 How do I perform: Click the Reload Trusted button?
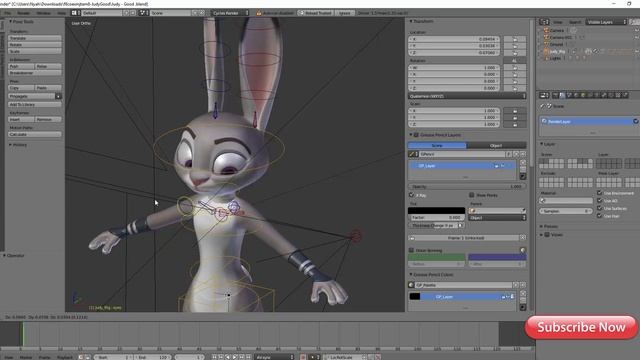click(x=315, y=13)
